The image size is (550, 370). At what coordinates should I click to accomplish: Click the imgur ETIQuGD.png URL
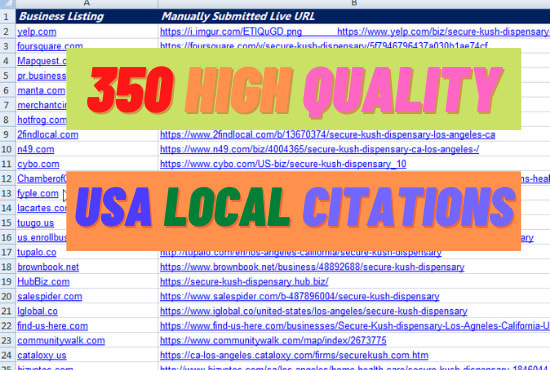(231, 32)
